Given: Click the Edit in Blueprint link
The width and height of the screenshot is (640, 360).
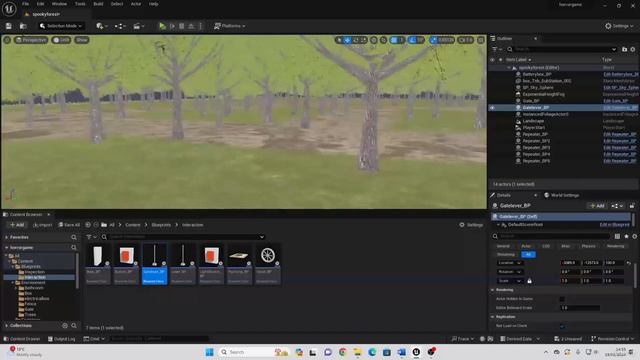Looking at the screenshot, I should 614,225.
